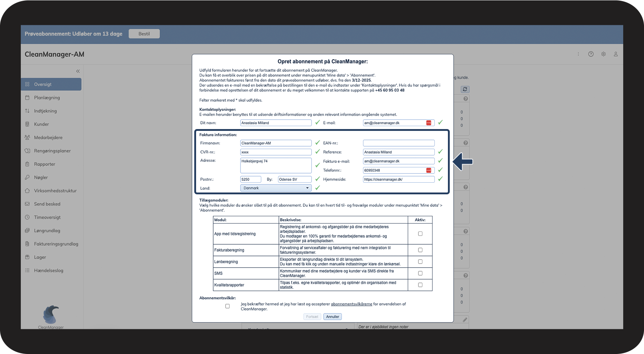Viewport: 644px width, 354px height.
Task: Open the three-dot more options menu
Action: coord(578,54)
